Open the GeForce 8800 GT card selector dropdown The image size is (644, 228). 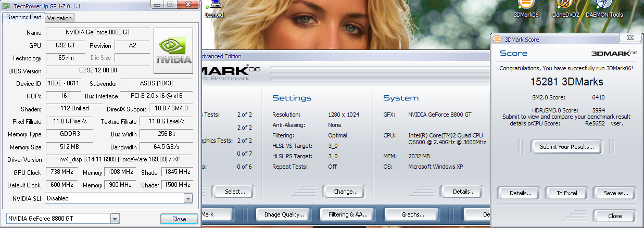point(115,219)
